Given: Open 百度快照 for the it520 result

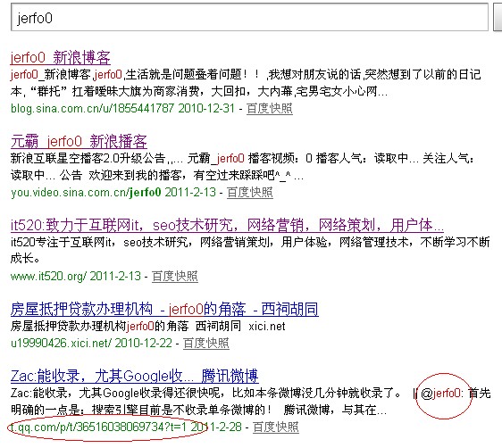Looking at the screenshot, I should (174, 276).
